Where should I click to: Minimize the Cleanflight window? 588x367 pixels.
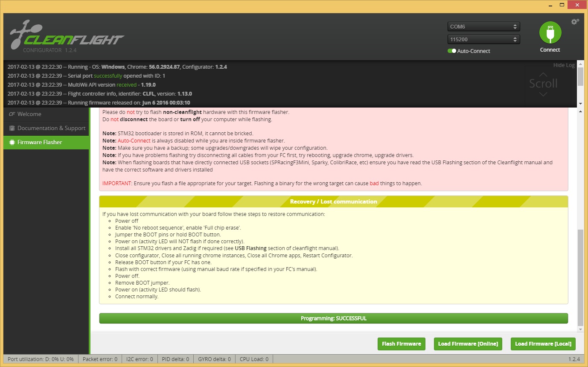[550, 6]
